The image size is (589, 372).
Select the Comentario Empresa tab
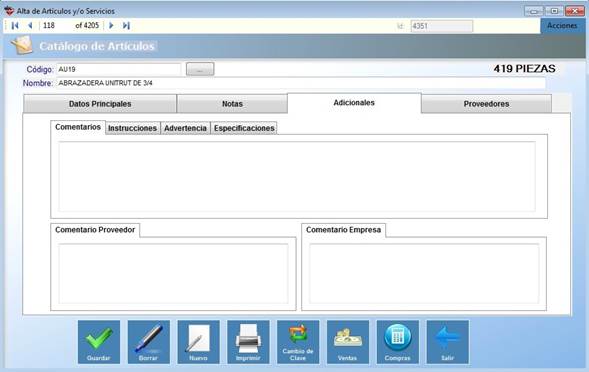coord(343,230)
